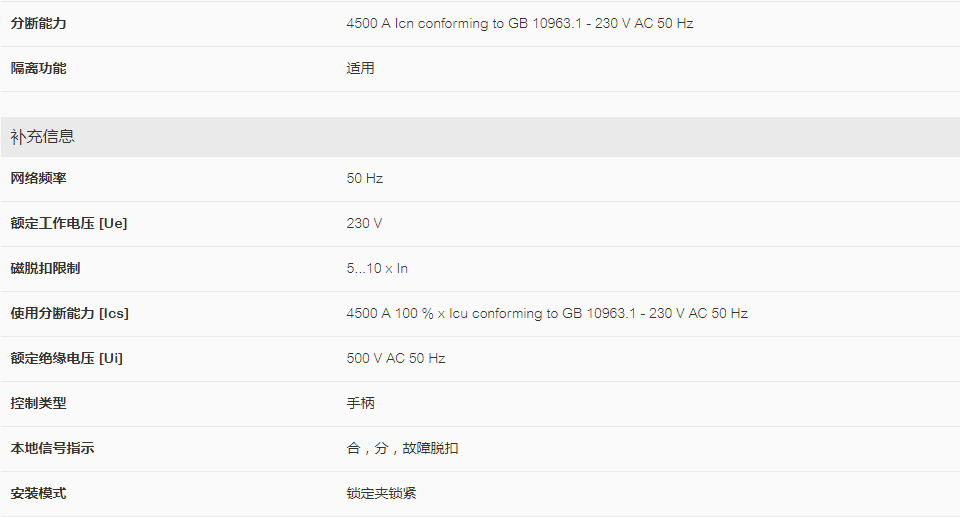The image size is (960, 517).
Task: Click the 网络频率 label
Action: pyautogui.click(x=38, y=178)
